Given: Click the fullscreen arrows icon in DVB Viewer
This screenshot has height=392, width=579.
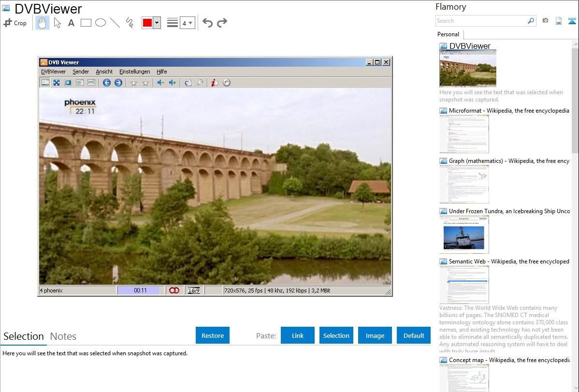Looking at the screenshot, I should pos(57,83).
